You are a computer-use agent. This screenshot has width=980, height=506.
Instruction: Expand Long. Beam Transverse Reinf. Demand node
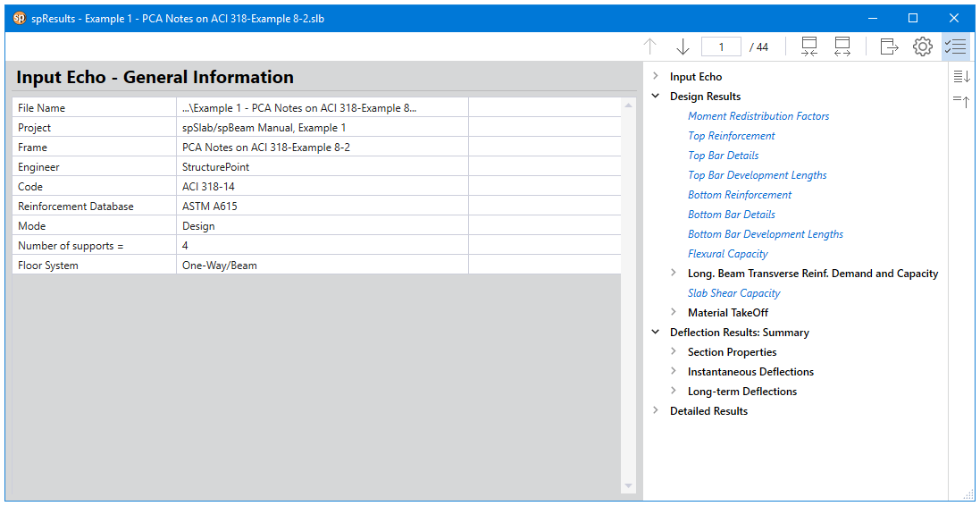click(x=674, y=273)
